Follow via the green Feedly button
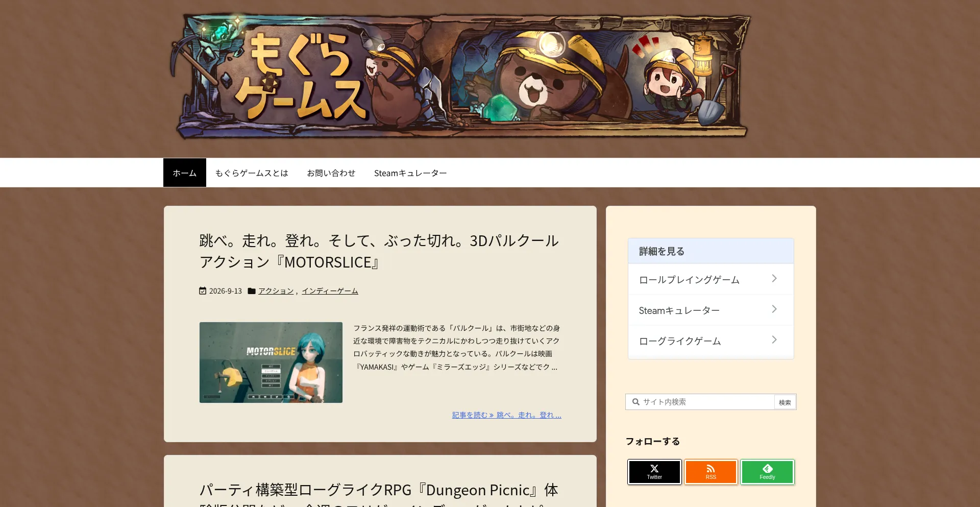 click(x=767, y=472)
